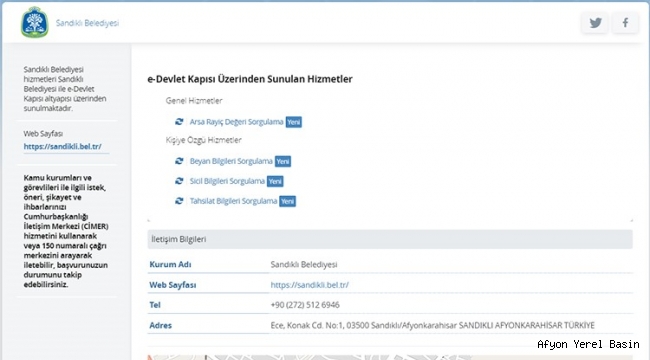Viewport: 650px width, 360px height.
Task: Open Sicil Bilgileri Sorgulama service
Action: pos(227,181)
